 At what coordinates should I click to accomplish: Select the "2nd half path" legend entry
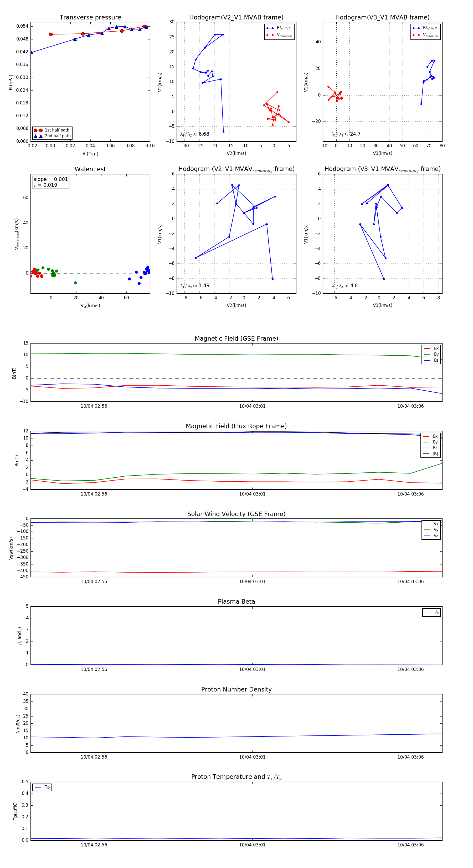[52, 136]
